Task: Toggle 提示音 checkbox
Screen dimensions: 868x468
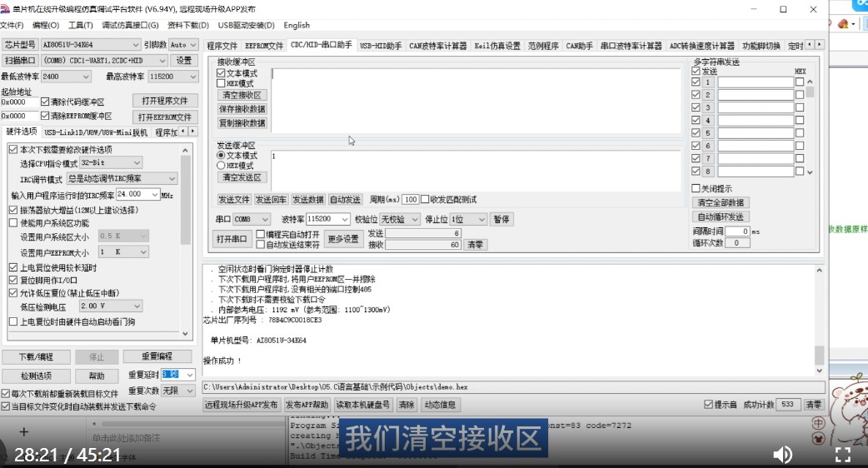Action: pyautogui.click(x=708, y=405)
